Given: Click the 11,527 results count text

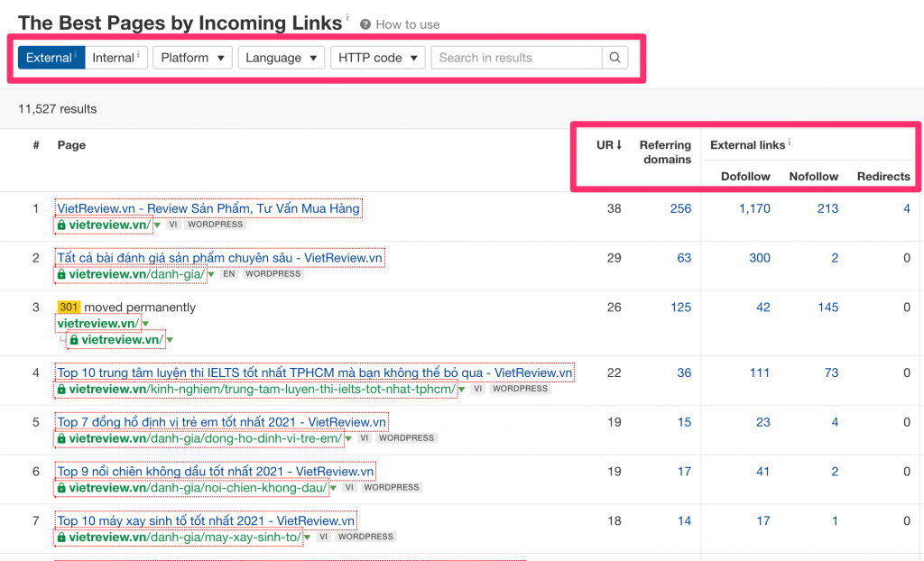Looking at the screenshot, I should [57, 109].
